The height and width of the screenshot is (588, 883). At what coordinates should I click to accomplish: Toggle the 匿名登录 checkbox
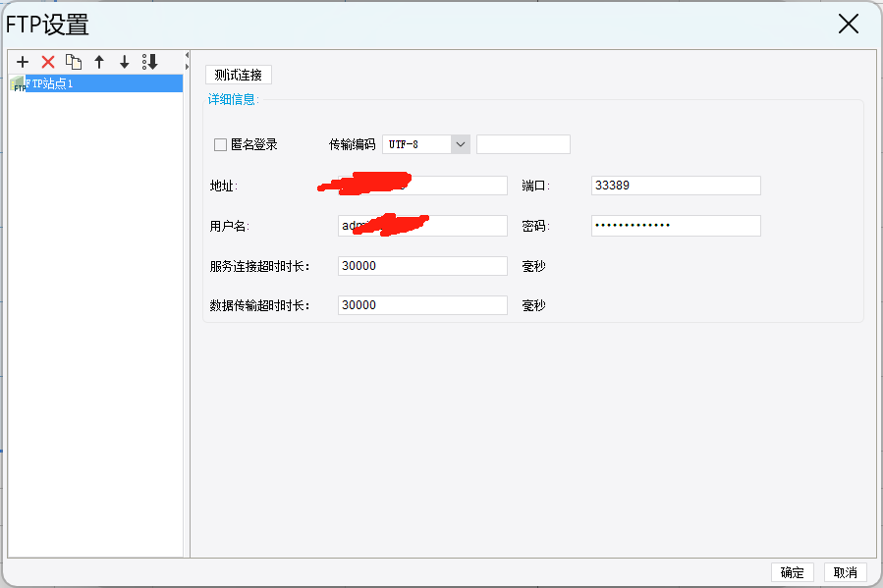(x=220, y=145)
